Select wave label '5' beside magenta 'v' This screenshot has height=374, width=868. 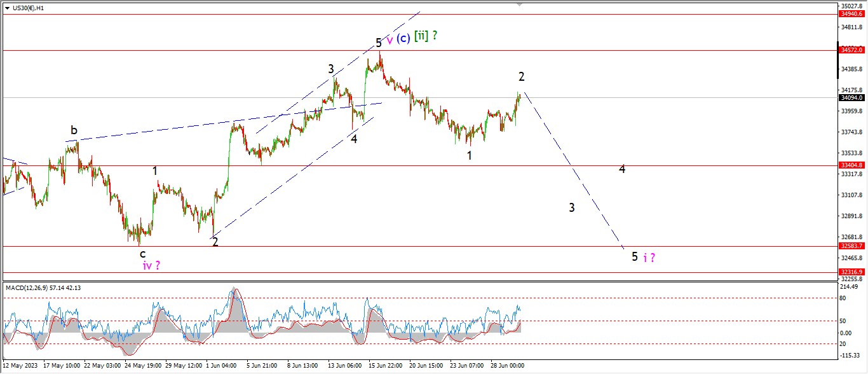click(379, 43)
